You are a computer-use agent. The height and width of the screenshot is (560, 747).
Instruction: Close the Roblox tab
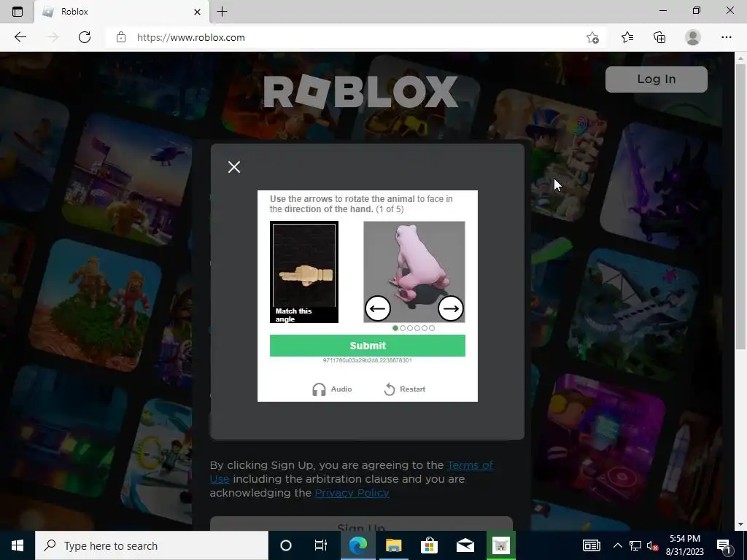[197, 12]
